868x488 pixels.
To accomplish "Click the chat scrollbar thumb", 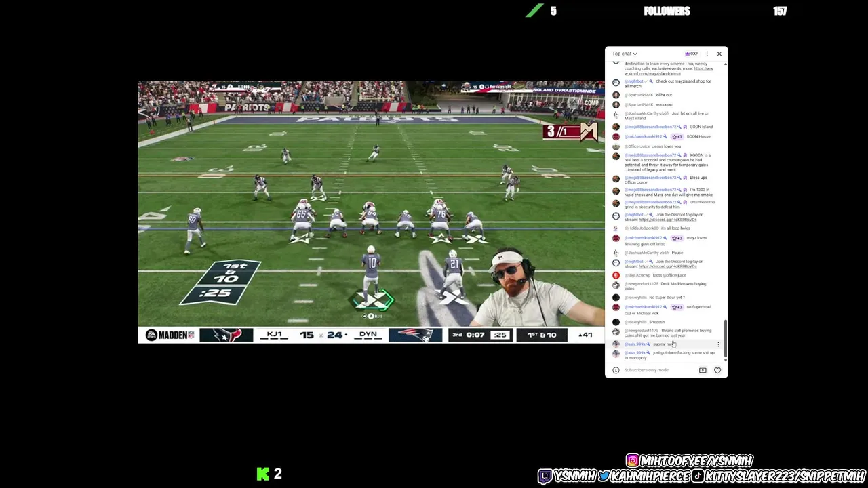I will 726,338.
